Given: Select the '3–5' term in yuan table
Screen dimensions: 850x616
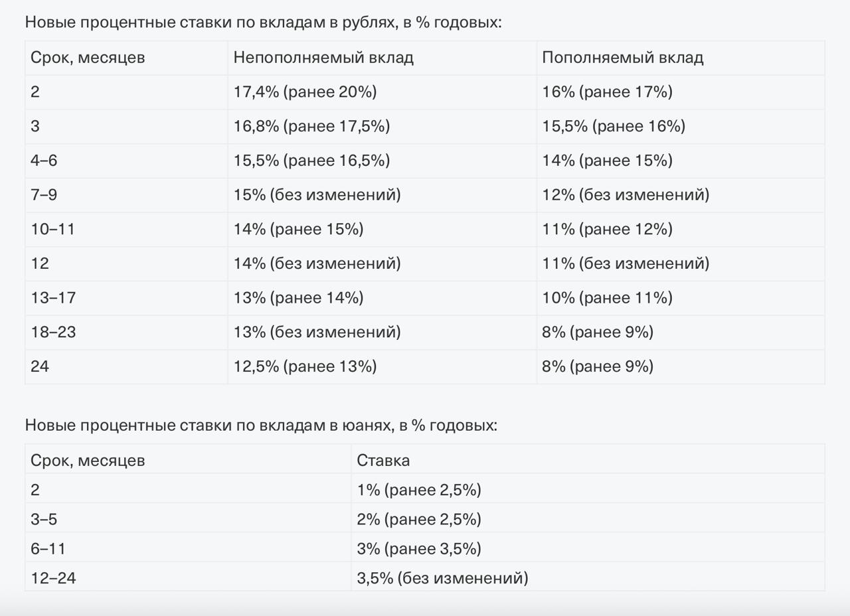Looking at the screenshot, I should pyautogui.click(x=44, y=519).
